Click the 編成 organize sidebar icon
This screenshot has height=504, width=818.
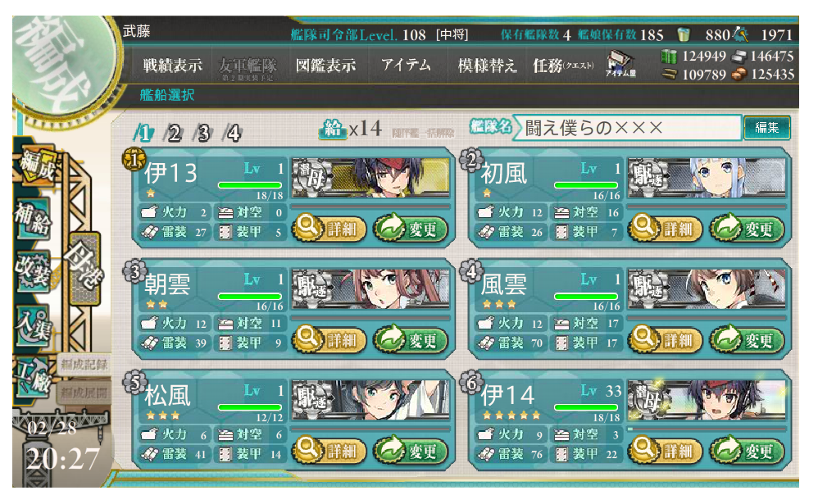pyautogui.click(x=37, y=166)
